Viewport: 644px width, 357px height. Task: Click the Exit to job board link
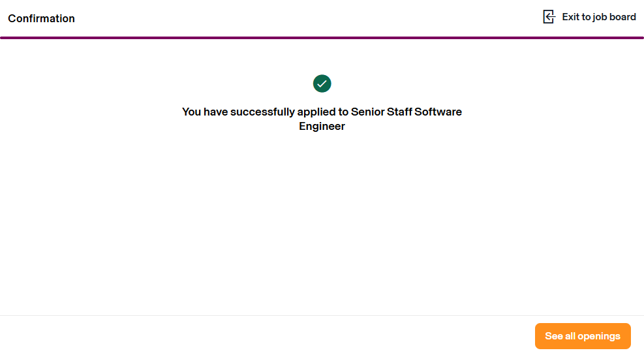point(598,17)
